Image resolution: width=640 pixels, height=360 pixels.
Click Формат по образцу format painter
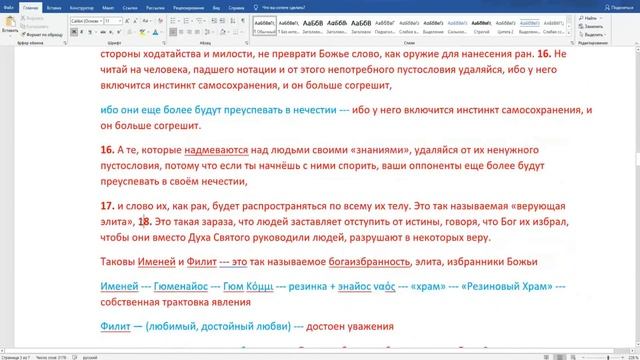click(x=42, y=35)
